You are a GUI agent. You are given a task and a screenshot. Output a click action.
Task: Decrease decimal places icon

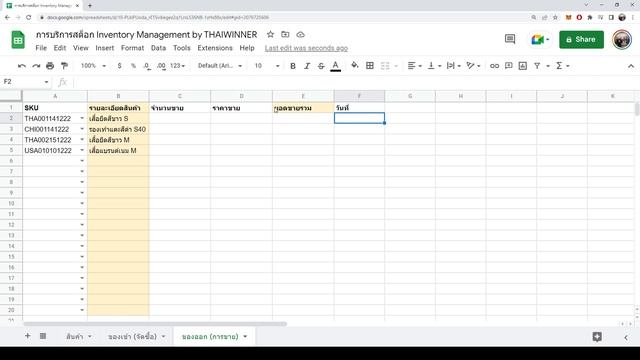[x=147, y=66]
